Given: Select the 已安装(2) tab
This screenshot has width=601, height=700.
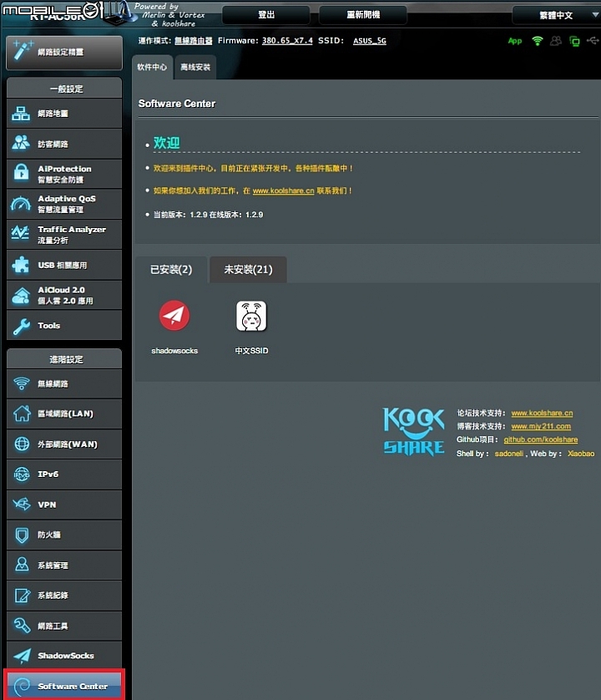Looking at the screenshot, I should point(171,270).
